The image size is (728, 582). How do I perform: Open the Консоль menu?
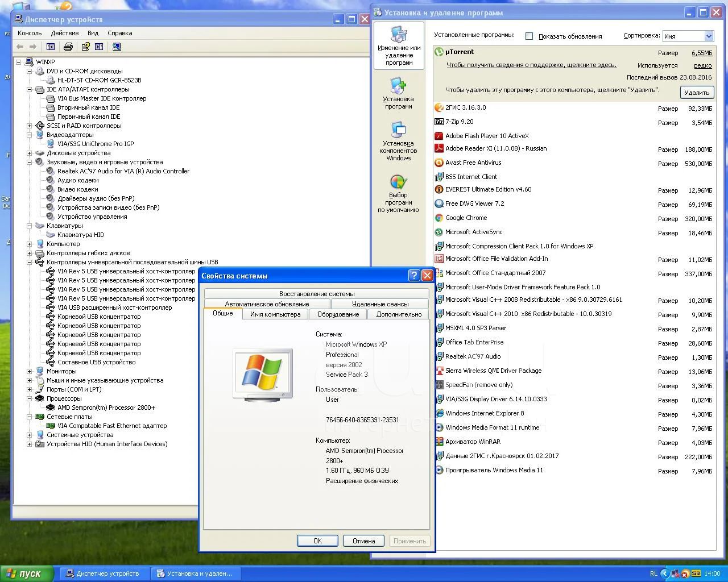point(30,33)
